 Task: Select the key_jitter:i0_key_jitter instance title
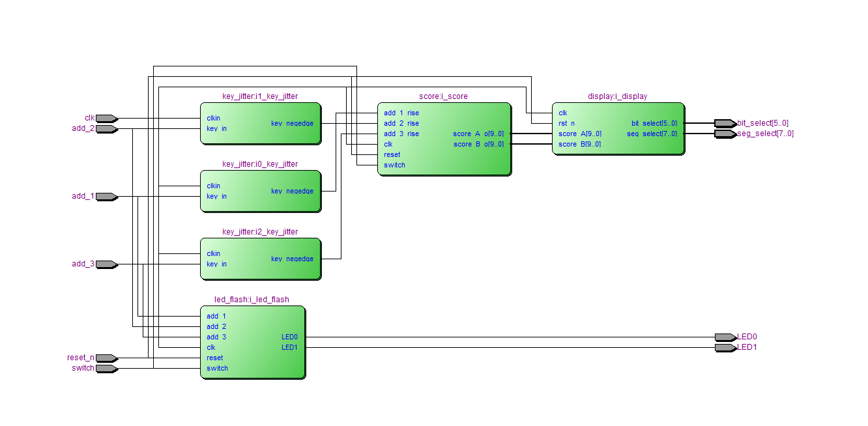coord(260,164)
